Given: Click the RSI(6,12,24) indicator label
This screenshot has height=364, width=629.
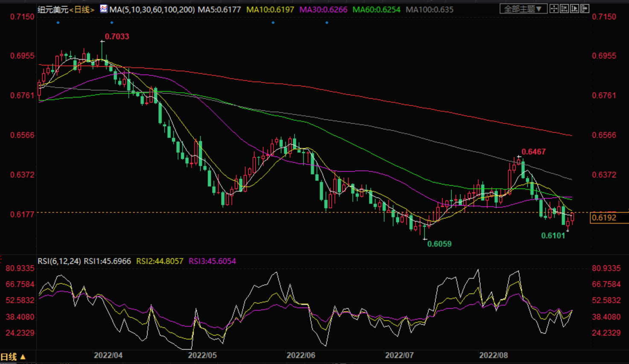Looking at the screenshot, I should click(x=59, y=261).
